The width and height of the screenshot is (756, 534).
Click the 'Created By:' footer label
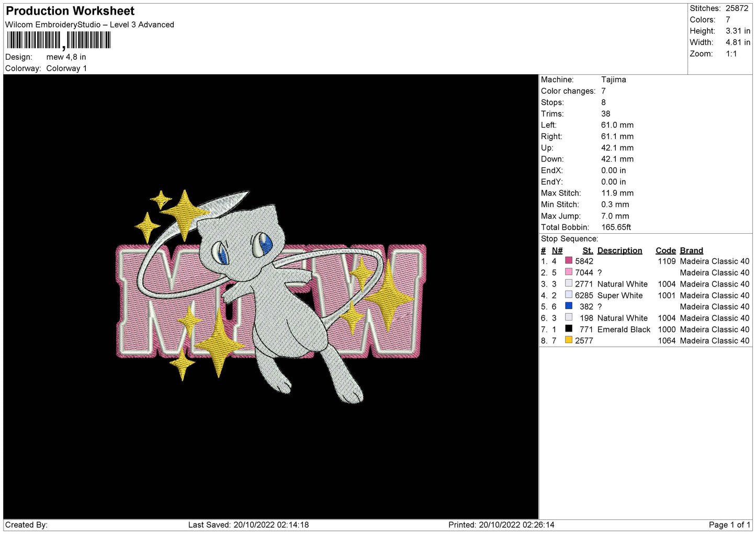[26, 525]
